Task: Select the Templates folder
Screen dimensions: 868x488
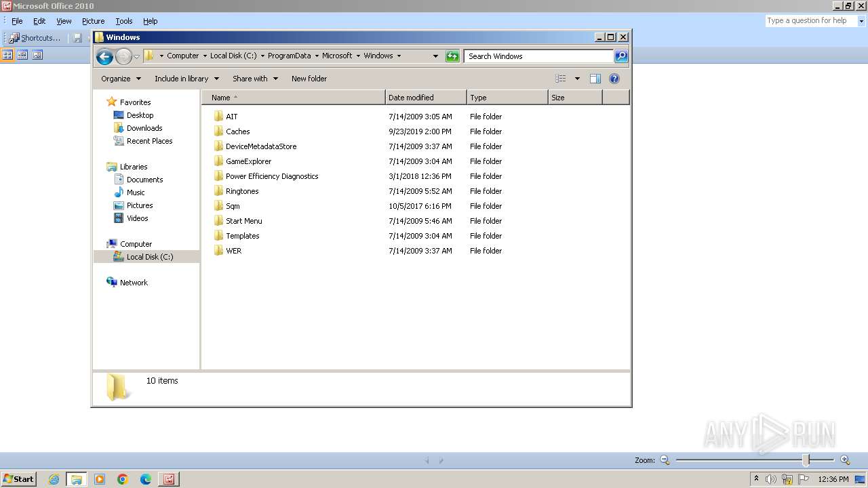Action: 242,236
